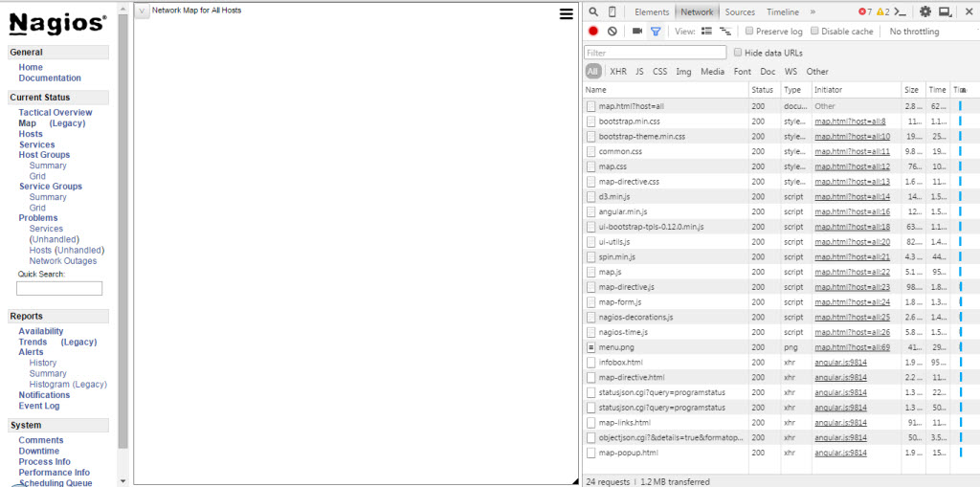Expand the Network Map title dropdown arrow
This screenshot has height=487, width=980.
pos(142,11)
